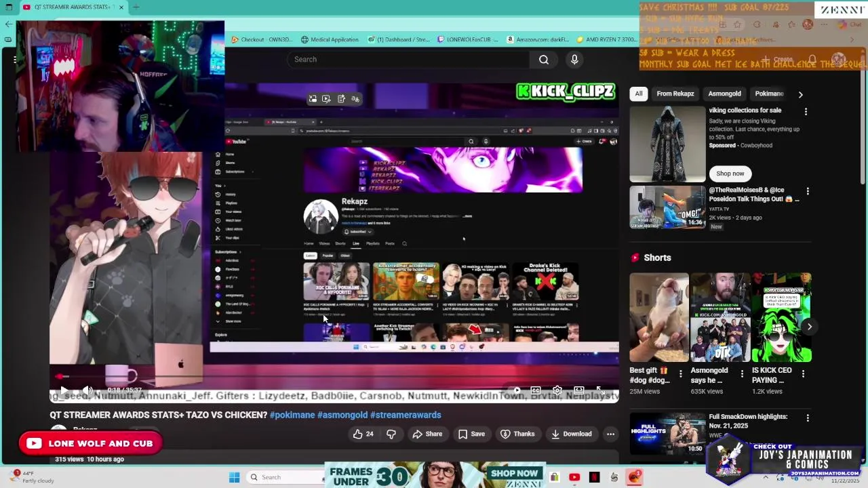
Task: Download the video using Download button
Action: tap(572, 434)
